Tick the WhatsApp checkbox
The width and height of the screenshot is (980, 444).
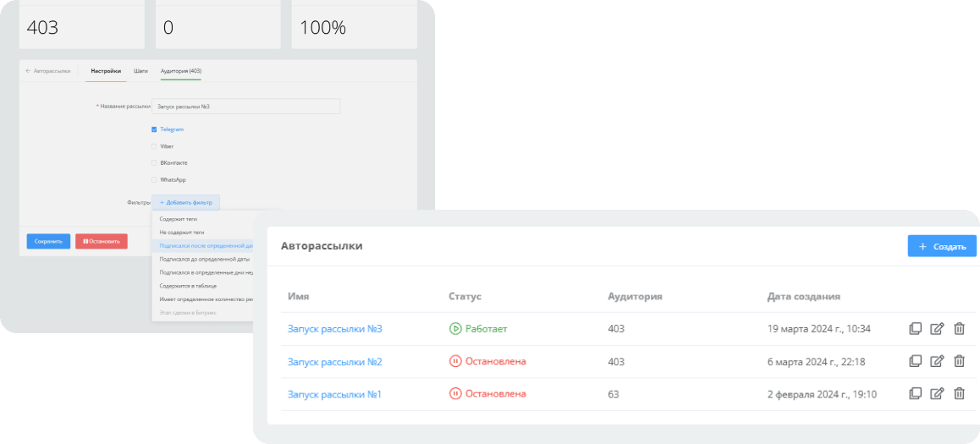click(x=154, y=180)
